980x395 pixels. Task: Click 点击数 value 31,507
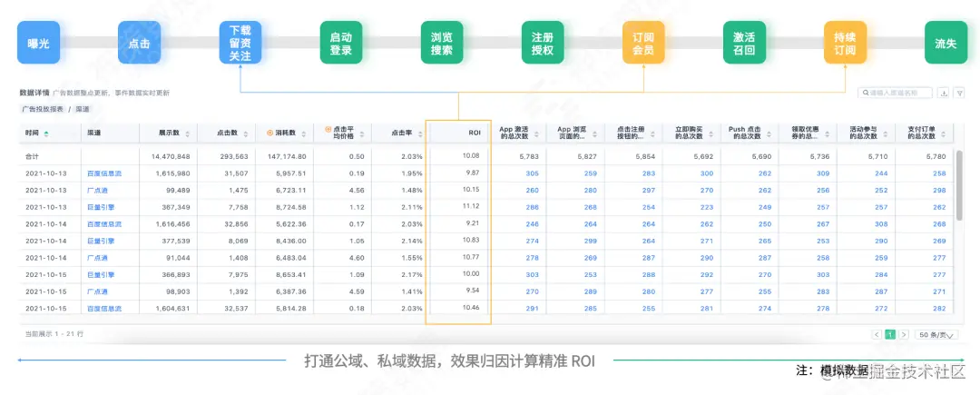236,173
